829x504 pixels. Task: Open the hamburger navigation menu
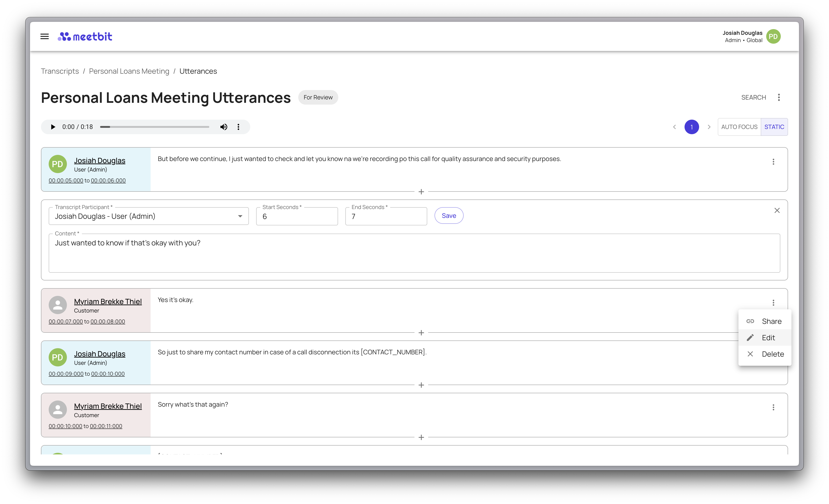[44, 36]
